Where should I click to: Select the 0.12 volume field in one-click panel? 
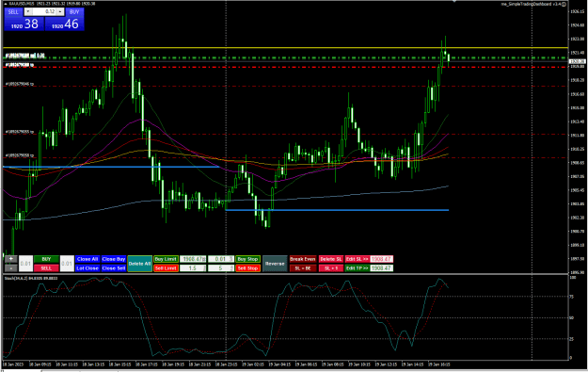pos(44,12)
